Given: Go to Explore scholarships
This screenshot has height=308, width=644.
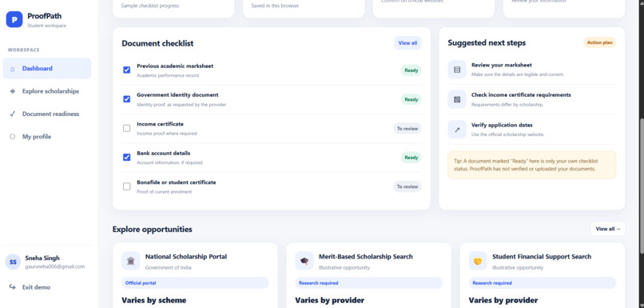Looking at the screenshot, I should [x=47, y=91].
